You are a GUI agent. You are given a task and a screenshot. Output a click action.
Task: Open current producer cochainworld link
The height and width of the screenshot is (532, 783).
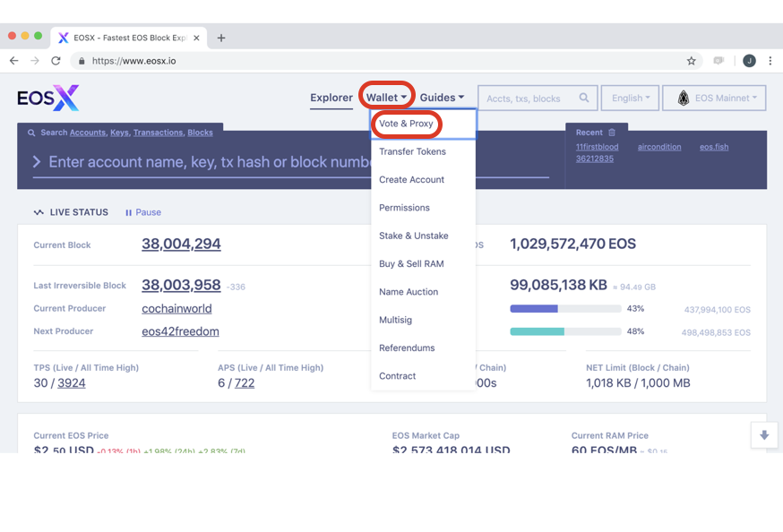176,308
